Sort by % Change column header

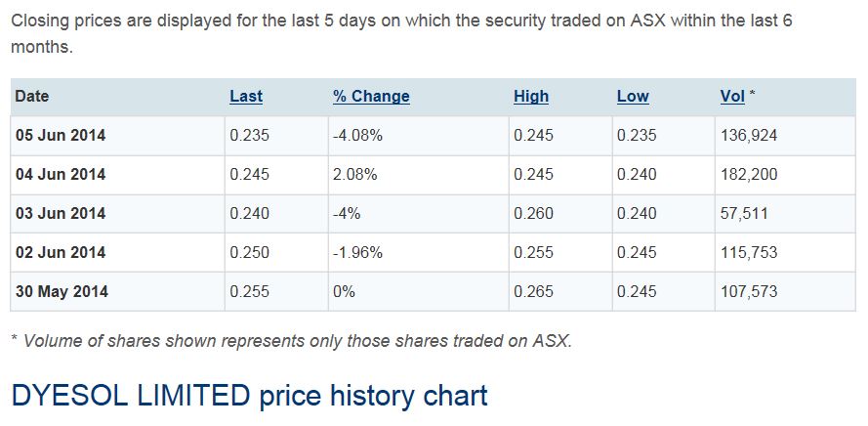(371, 96)
